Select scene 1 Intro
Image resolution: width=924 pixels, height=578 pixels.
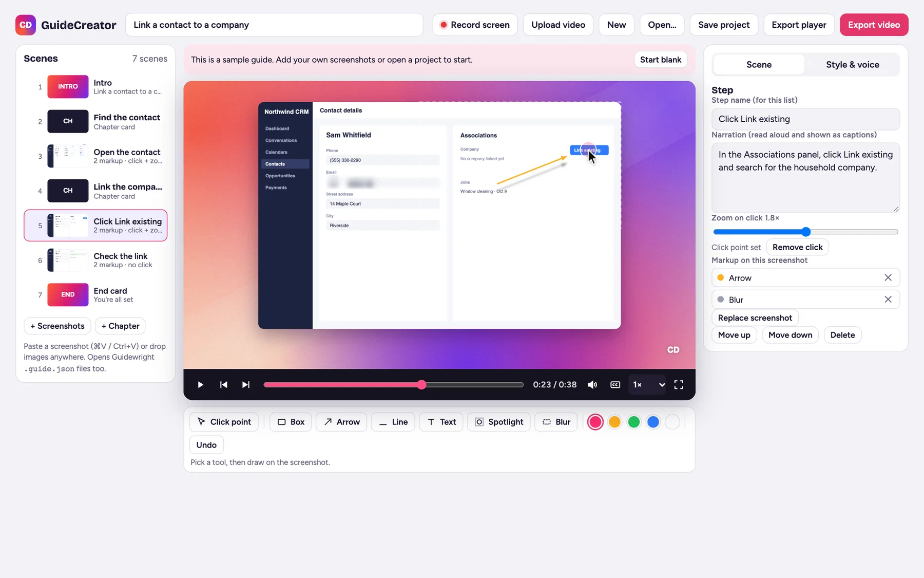95,87
